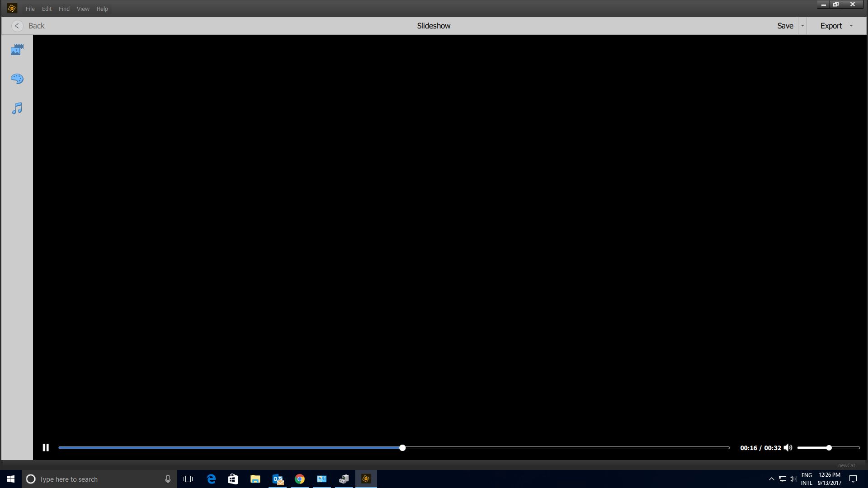Toggle pause to resume playback
Viewport: 868px width, 488px height.
point(45,447)
